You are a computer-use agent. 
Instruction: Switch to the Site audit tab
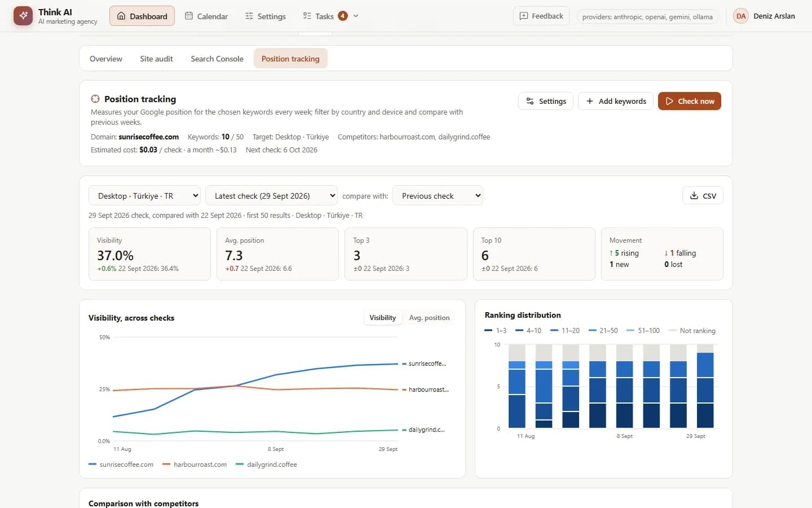[x=156, y=59]
